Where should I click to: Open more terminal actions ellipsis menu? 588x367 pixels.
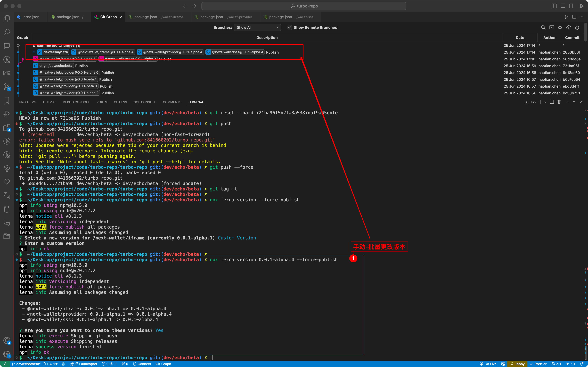tap(566, 102)
